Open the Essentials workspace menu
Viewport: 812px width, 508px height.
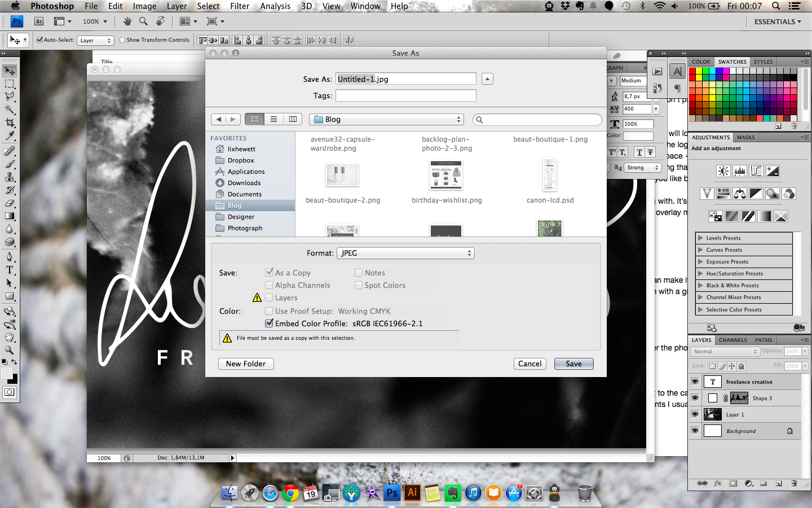coord(778,21)
